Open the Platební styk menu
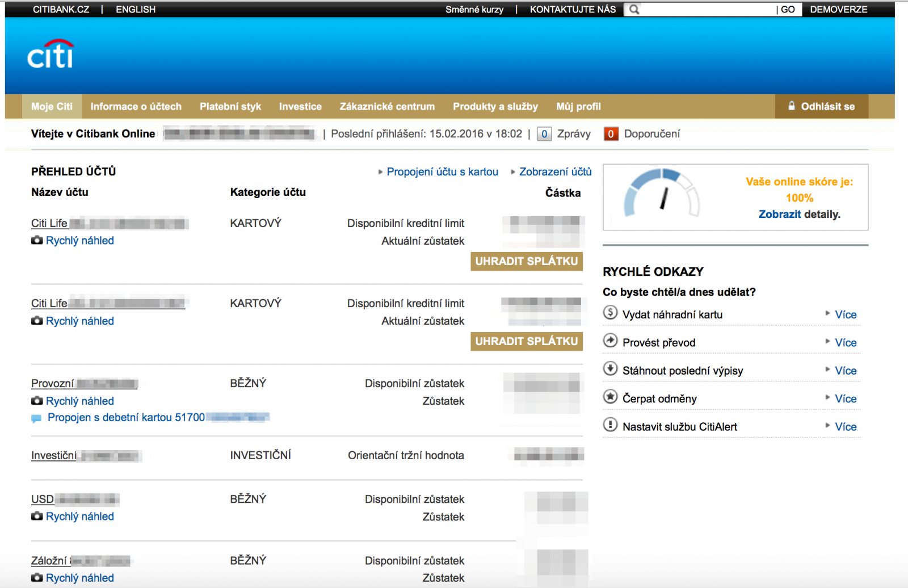This screenshot has height=588, width=908. [x=230, y=107]
